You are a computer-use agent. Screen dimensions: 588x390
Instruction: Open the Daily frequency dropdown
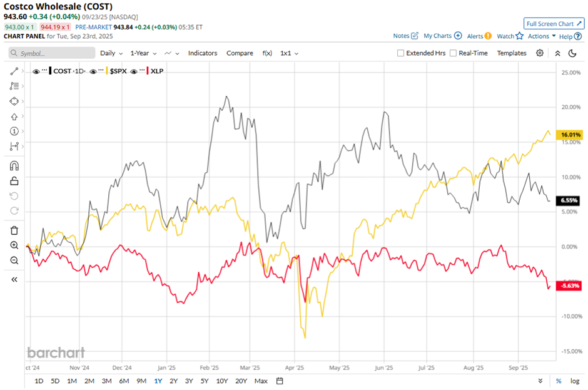tap(111, 53)
